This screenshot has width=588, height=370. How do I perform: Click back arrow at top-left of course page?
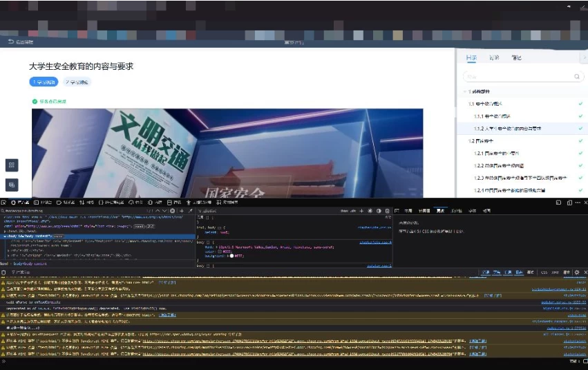pyautogui.click(x=11, y=41)
